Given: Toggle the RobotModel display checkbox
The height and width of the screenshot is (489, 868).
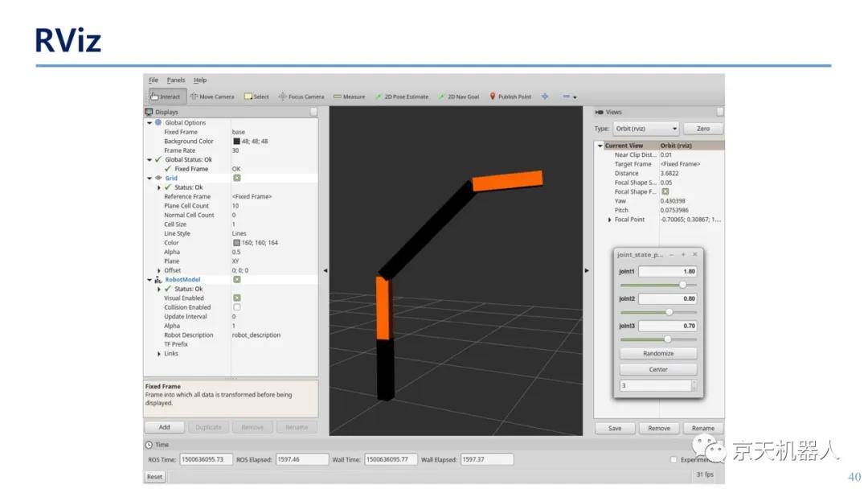Looking at the screenshot, I should [237, 280].
